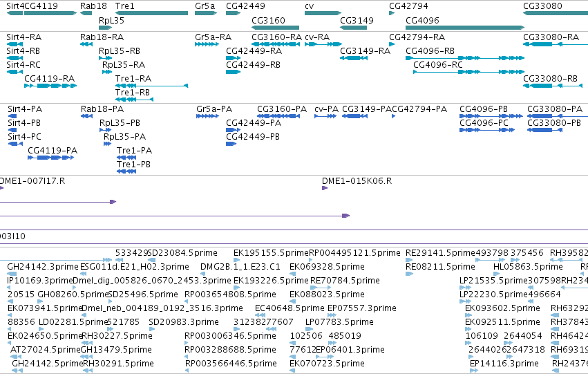Click the RE08211.5prime EST label
This screenshot has width=588, height=374.
coord(441,267)
